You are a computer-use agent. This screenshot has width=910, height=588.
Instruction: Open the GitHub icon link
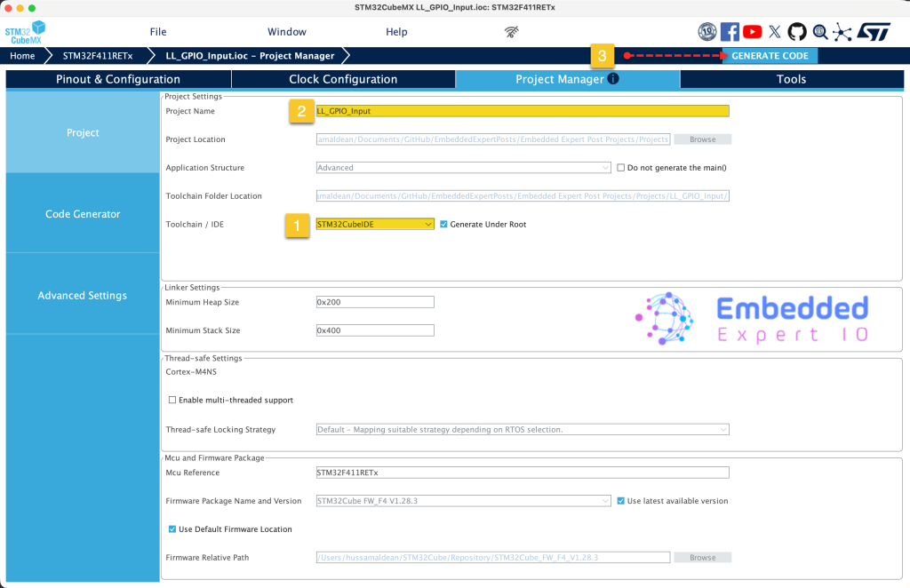[797, 32]
